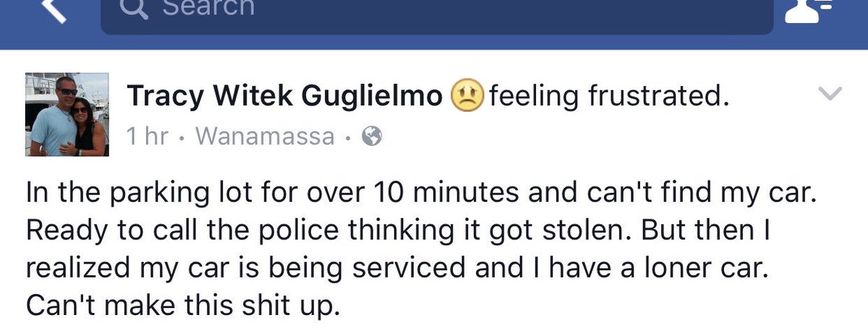Open the "1 hr" timestamp link

148,137
